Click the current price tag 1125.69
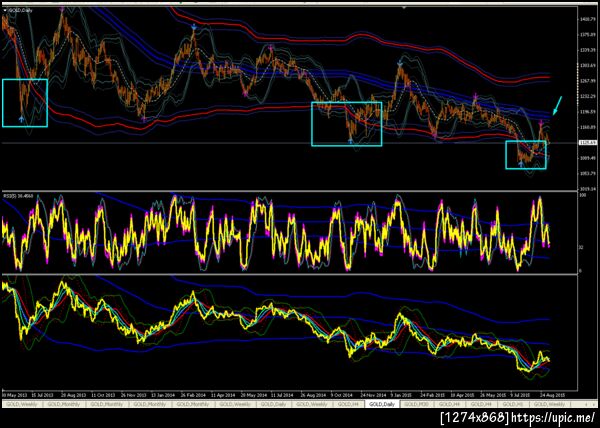Image resolution: width=600 pixels, height=428 pixels. [587, 143]
